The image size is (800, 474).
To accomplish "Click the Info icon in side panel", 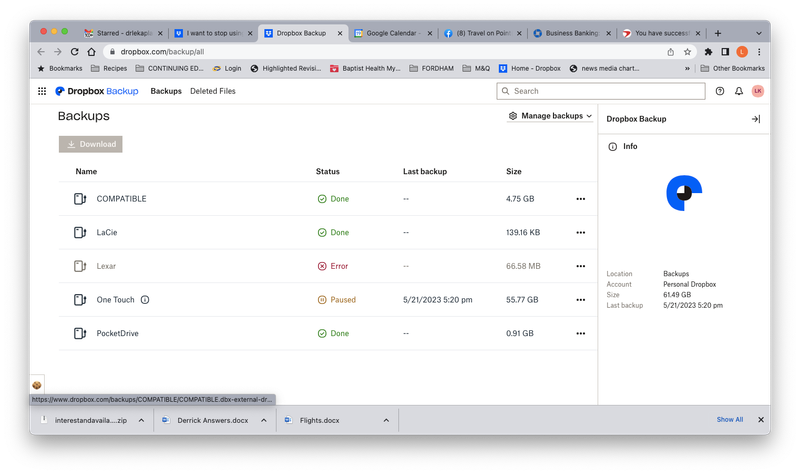I will pyautogui.click(x=612, y=146).
